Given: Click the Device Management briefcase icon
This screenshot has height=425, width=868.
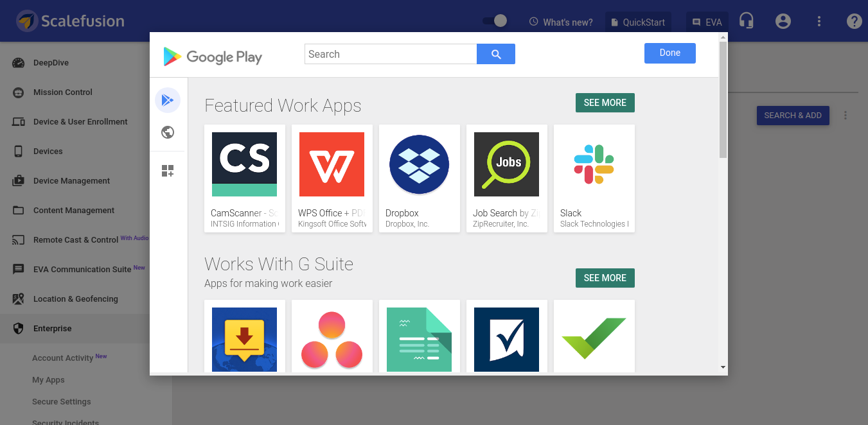Looking at the screenshot, I should [x=19, y=181].
